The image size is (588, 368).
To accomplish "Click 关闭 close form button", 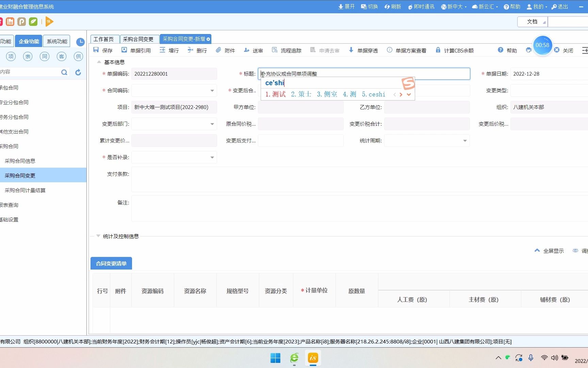I will click(x=563, y=50).
